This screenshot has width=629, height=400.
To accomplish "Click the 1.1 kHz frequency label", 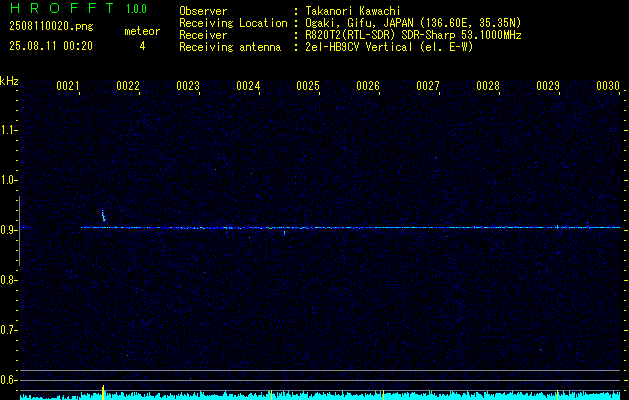I will click(8, 130).
